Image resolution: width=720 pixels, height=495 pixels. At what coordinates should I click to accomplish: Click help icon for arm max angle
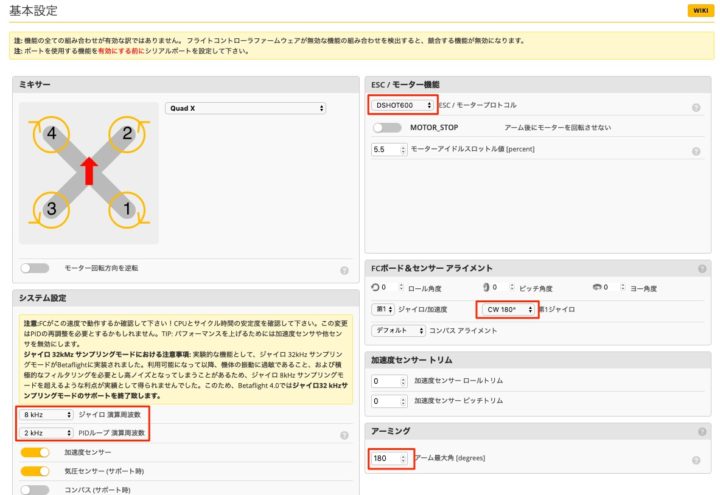pyautogui.click(x=695, y=460)
